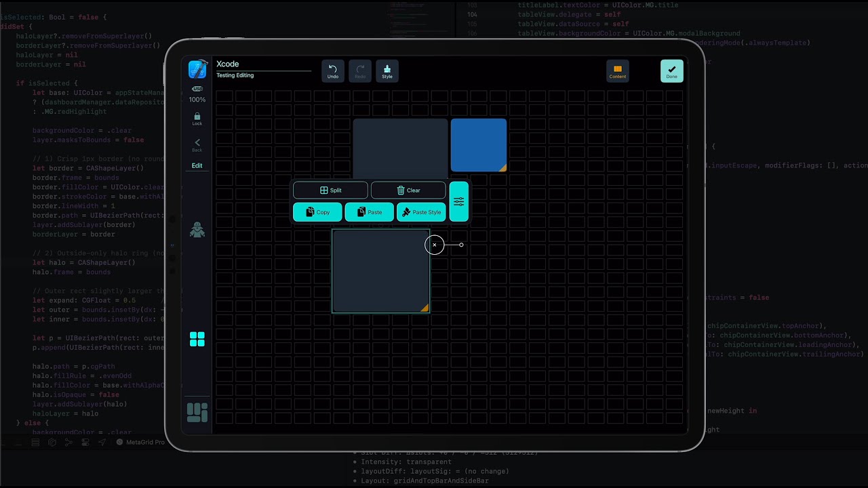Apply Paste Style to the cell
The height and width of the screenshot is (488, 868).
(421, 212)
